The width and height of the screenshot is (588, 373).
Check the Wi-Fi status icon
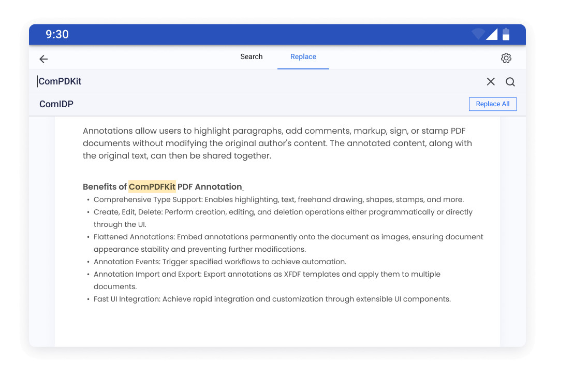click(478, 34)
